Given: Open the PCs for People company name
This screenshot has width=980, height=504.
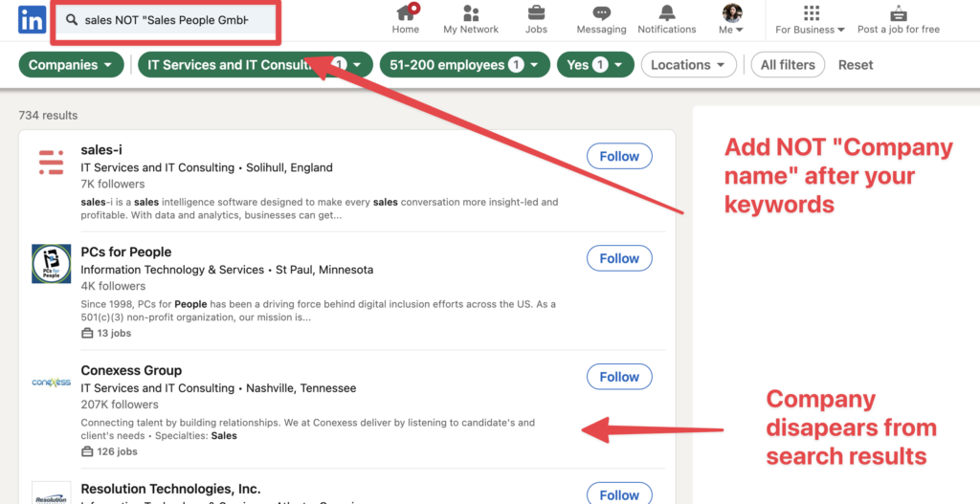Looking at the screenshot, I should [x=125, y=252].
